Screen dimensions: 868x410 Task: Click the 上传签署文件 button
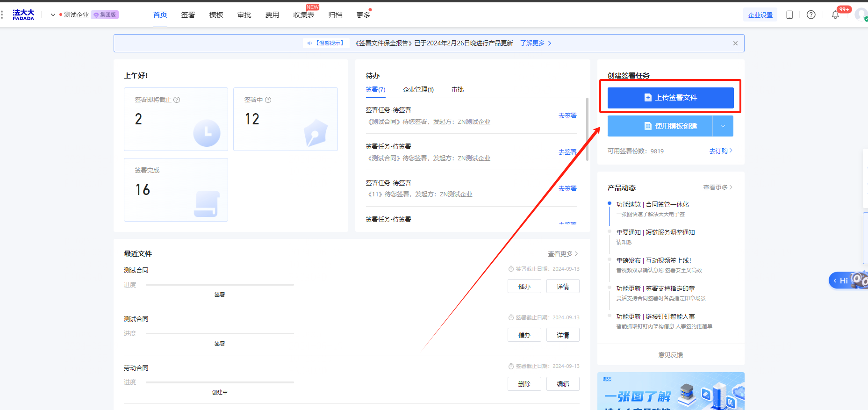pos(671,98)
